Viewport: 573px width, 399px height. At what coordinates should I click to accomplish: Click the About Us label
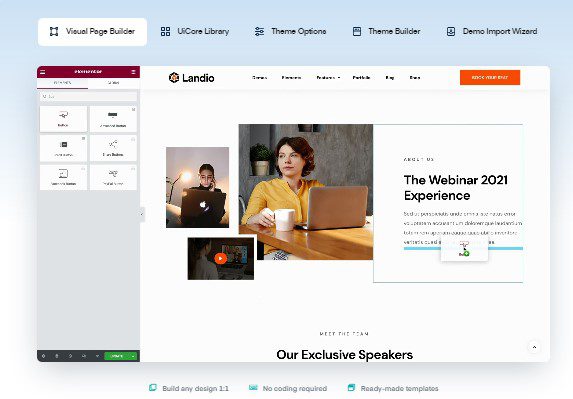coord(419,159)
